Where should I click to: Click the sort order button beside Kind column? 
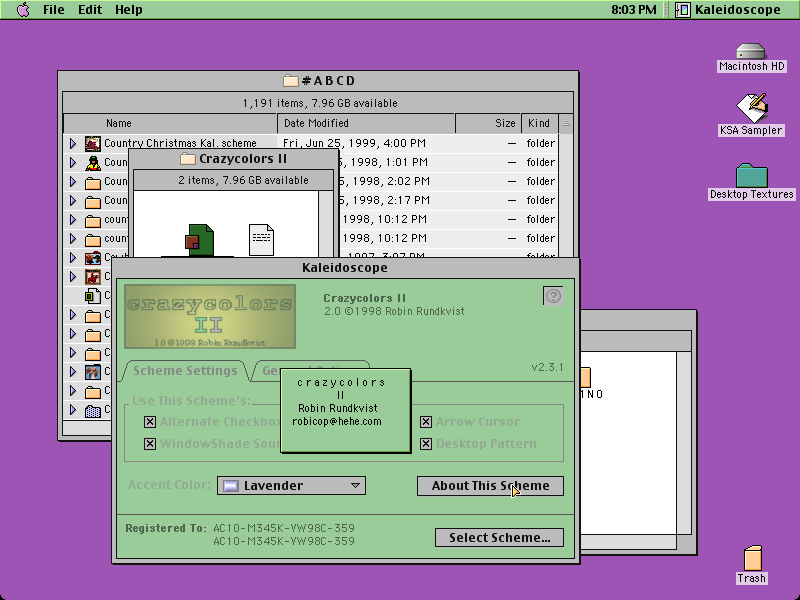(566, 123)
